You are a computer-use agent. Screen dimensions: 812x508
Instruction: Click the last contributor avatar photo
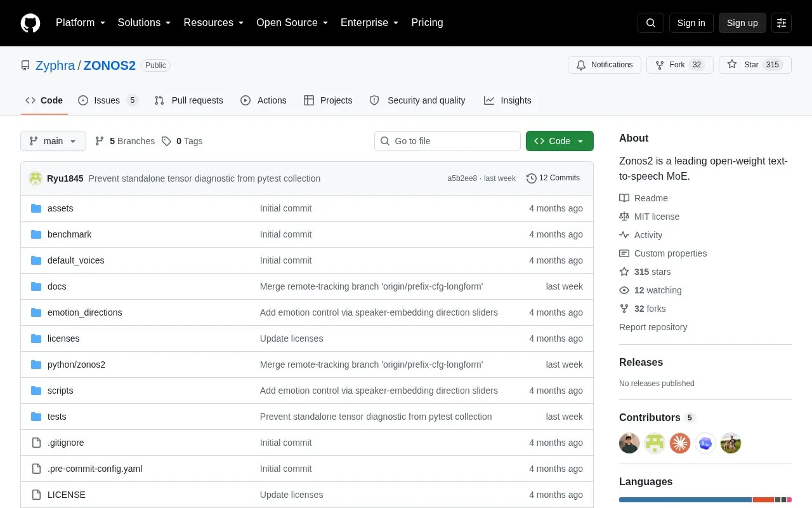[x=731, y=443]
